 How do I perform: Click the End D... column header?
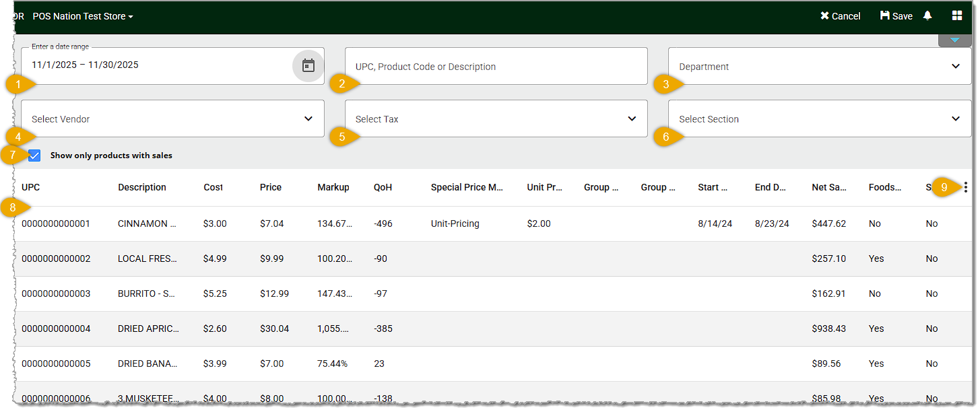pos(771,187)
